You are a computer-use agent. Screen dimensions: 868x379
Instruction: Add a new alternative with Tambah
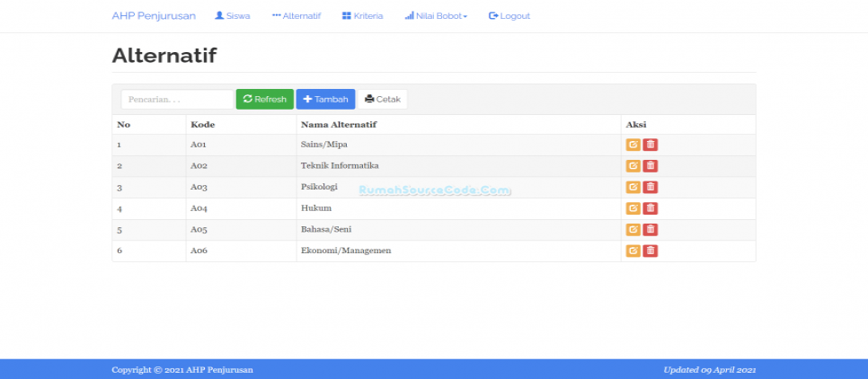(325, 100)
